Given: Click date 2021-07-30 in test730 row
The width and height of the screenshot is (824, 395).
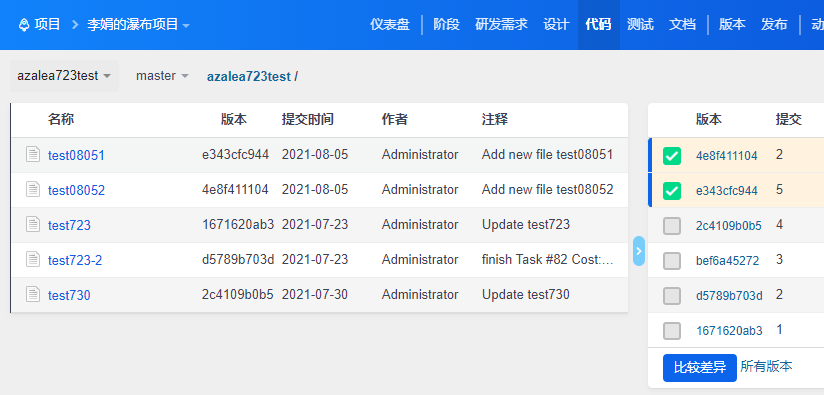Looking at the screenshot, I should point(315,294).
